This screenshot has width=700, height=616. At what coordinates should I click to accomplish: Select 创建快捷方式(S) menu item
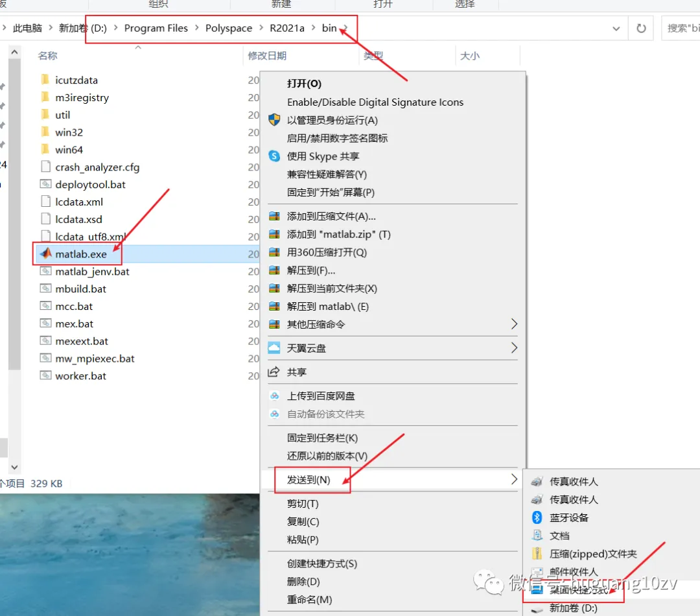coord(322,563)
